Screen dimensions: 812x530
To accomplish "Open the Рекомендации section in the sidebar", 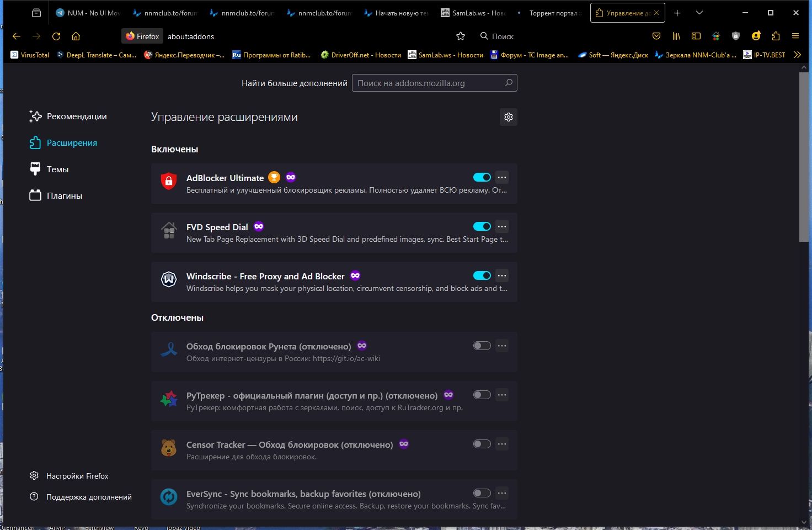I will click(x=76, y=116).
